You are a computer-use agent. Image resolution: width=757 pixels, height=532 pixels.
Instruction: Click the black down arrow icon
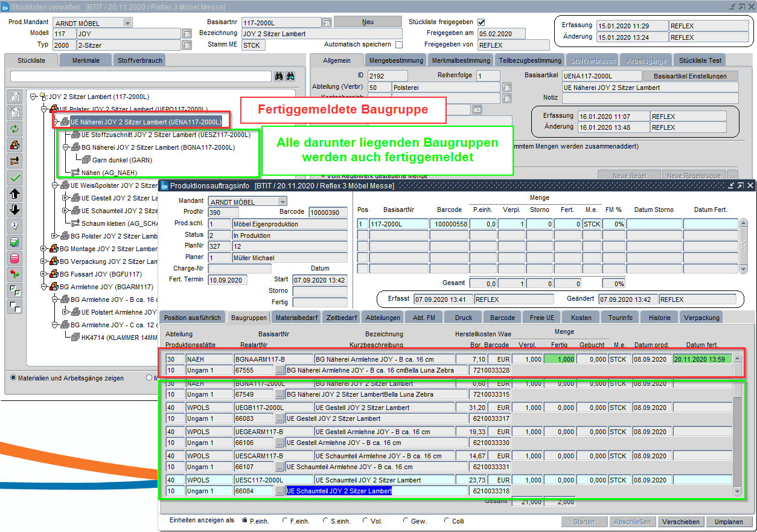[15, 210]
